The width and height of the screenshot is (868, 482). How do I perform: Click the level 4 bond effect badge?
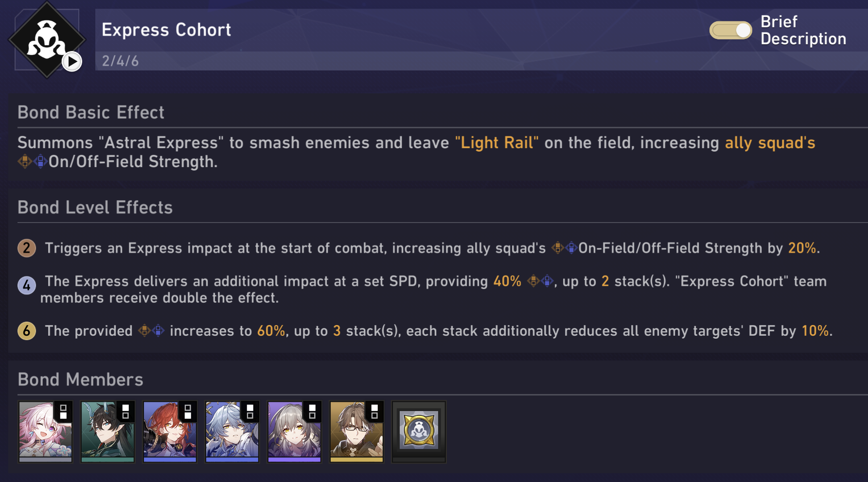[27, 285]
